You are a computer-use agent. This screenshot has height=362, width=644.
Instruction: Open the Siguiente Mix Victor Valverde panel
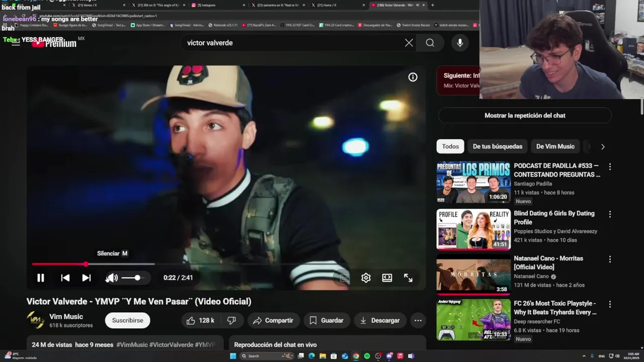458,80
